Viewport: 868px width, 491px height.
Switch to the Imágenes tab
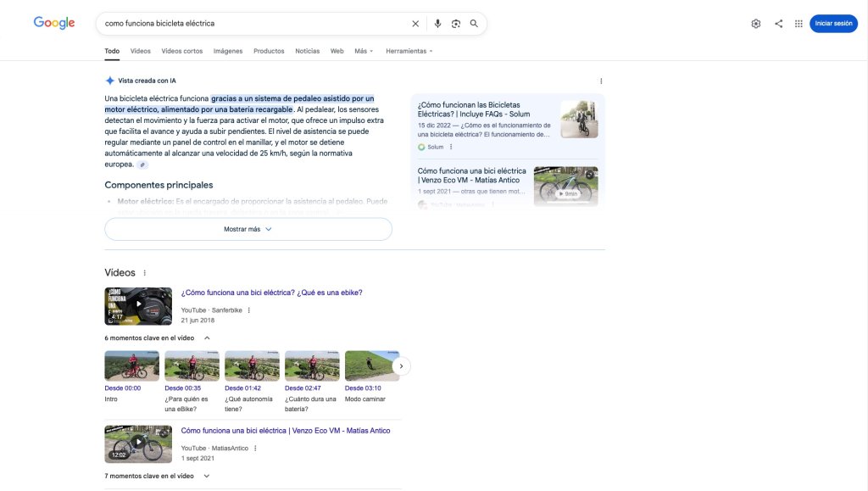click(227, 51)
